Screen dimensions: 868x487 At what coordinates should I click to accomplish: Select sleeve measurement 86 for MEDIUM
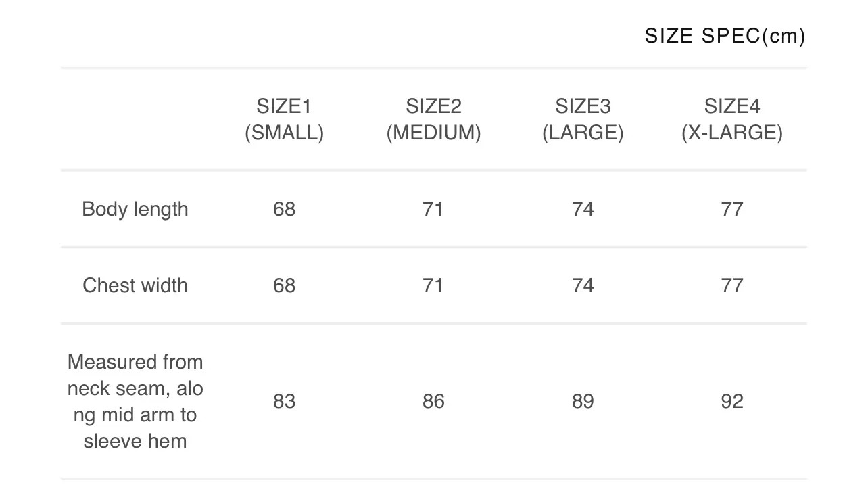(433, 401)
